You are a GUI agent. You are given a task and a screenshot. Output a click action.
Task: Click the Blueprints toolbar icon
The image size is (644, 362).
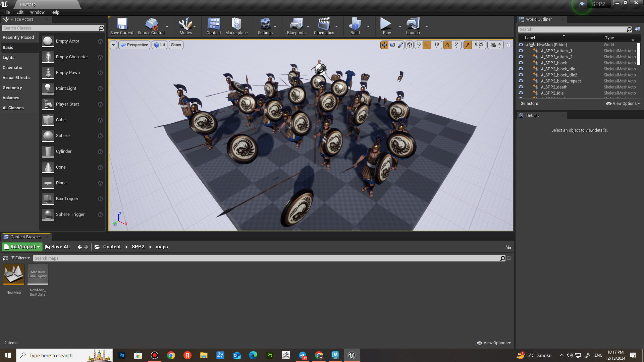[x=296, y=26]
